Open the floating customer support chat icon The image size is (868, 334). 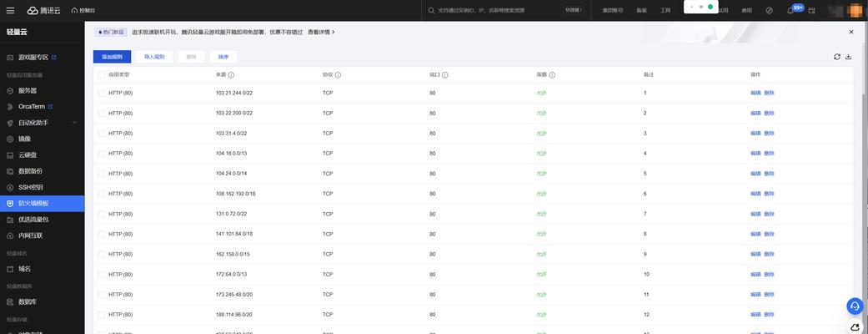(855, 306)
